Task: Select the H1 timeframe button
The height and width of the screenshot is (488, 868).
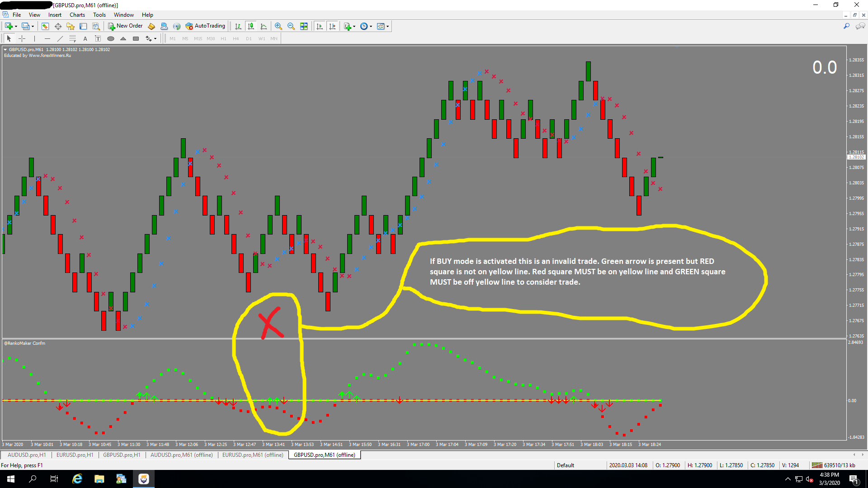Action: tap(223, 38)
